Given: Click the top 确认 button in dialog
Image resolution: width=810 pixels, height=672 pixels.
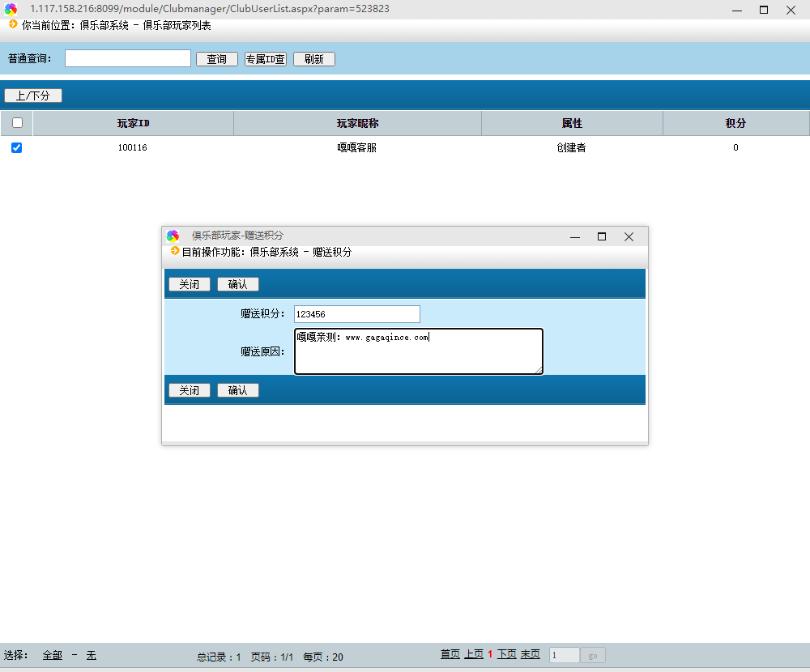Looking at the screenshot, I should (x=238, y=284).
